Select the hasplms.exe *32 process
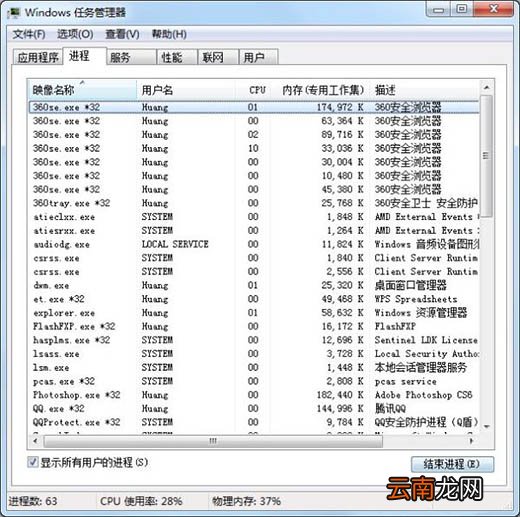This screenshot has width=520, height=517. point(254,340)
